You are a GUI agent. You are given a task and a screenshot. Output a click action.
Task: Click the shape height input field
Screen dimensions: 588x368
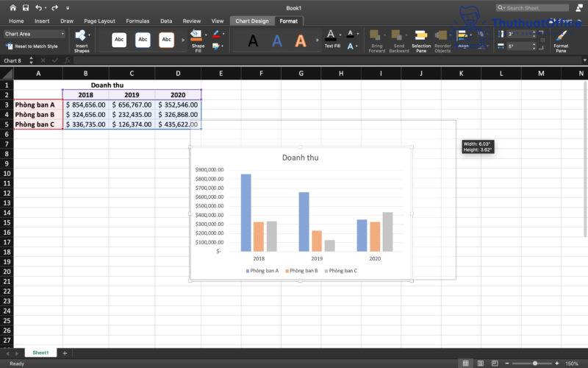(520, 34)
